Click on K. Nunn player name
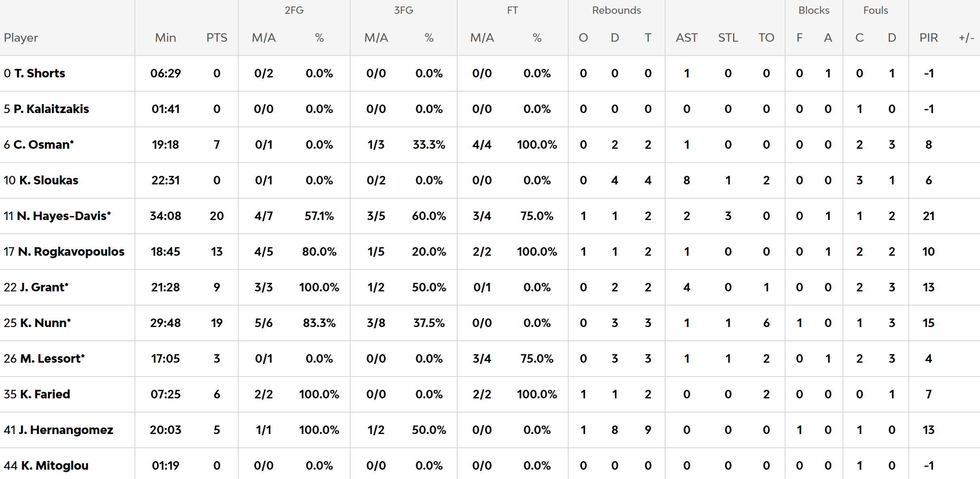 coord(45,323)
